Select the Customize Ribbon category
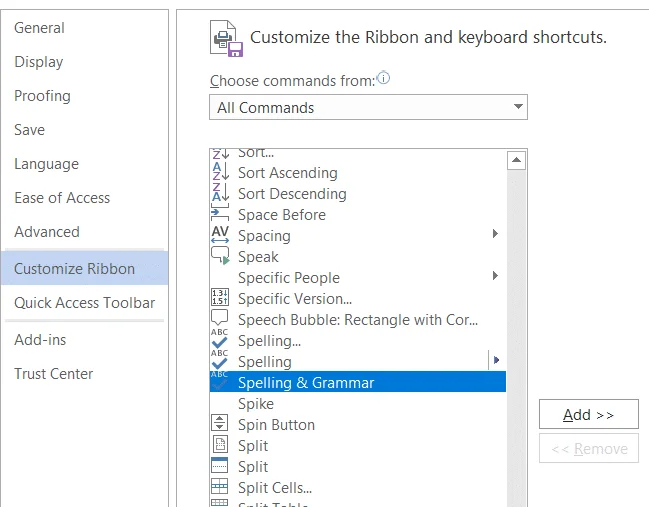The image size is (649, 507). [x=84, y=269]
